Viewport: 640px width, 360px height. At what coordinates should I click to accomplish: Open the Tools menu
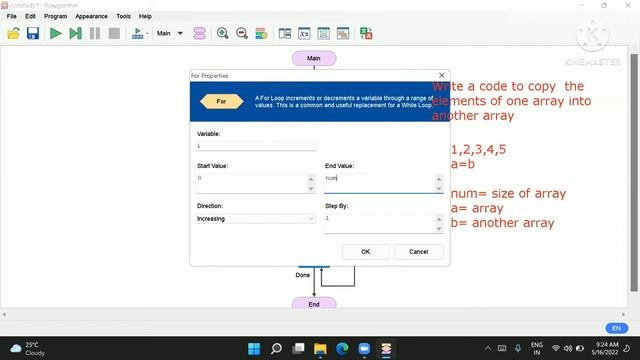pyautogui.click(x=123, y=16)
